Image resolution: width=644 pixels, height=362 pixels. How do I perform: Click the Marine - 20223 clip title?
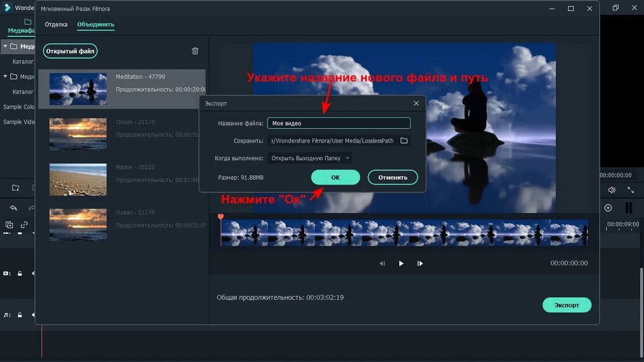tap(135, 167)
